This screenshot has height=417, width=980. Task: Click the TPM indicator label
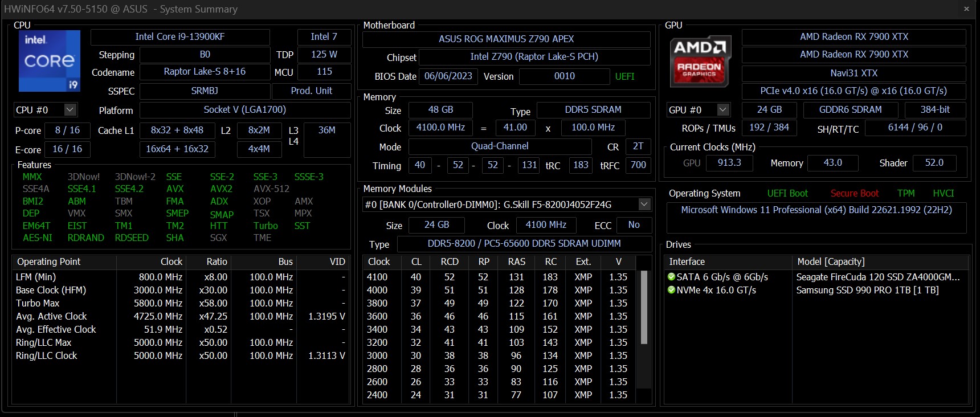(906, 194)
